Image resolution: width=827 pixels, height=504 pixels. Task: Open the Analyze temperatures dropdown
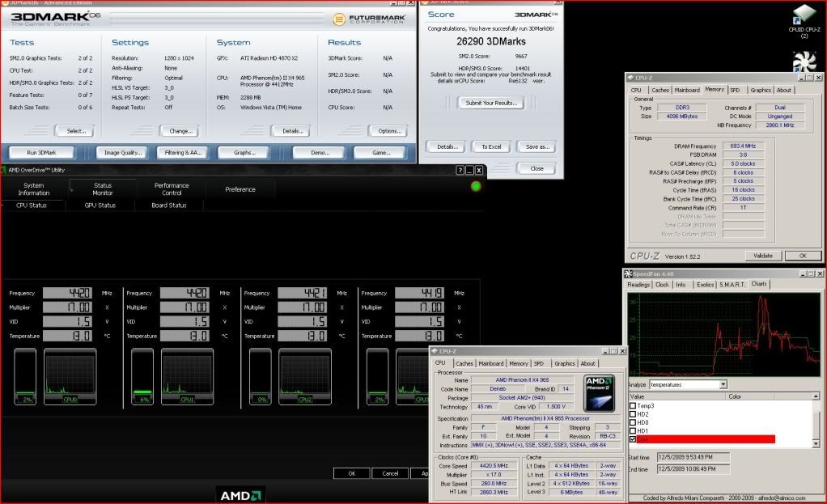[722, 384]
